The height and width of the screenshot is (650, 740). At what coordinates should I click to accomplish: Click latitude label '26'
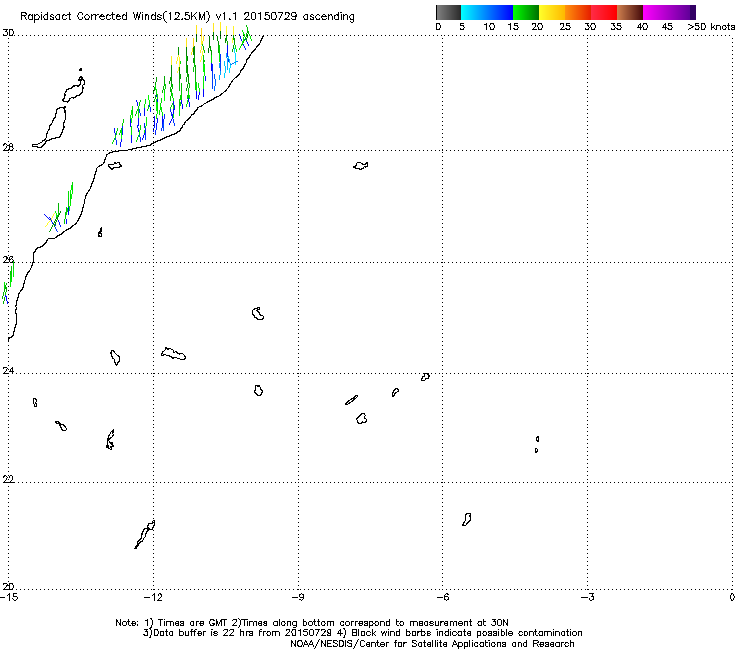[x=8, y=260]
